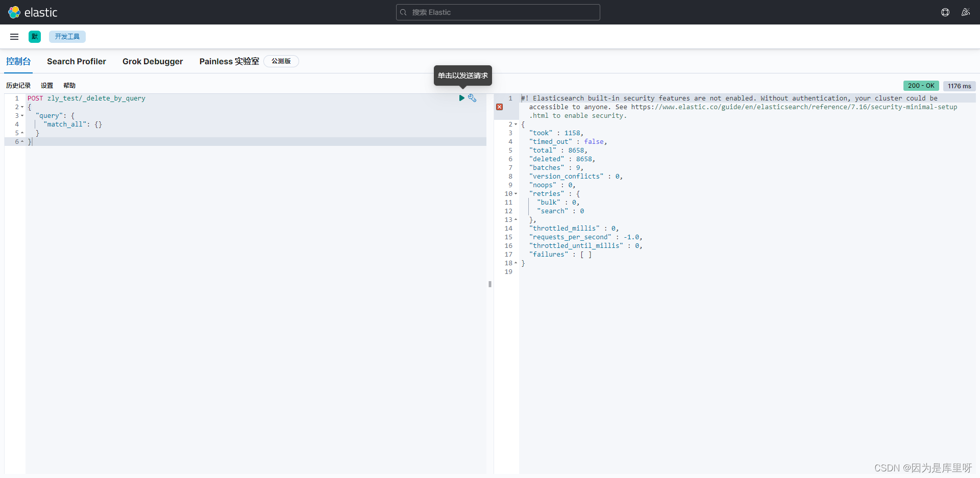Click the "search" : 0 response line
The height and width of the screenshot is (478, 980).
(x=560, y=211)
